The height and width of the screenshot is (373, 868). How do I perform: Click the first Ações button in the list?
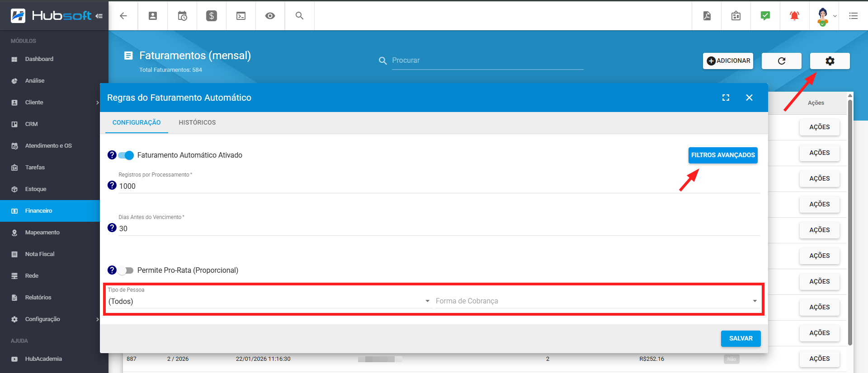tap(820, 127)
